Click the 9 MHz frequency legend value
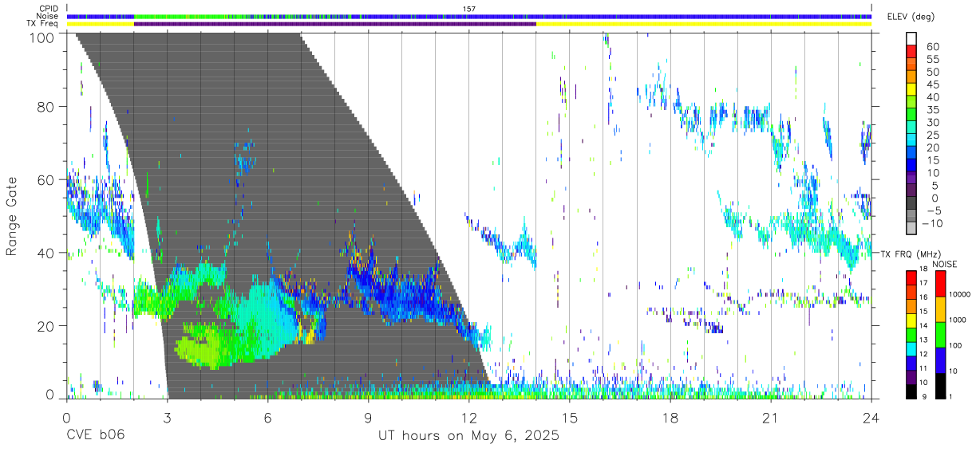 (923, 398)
